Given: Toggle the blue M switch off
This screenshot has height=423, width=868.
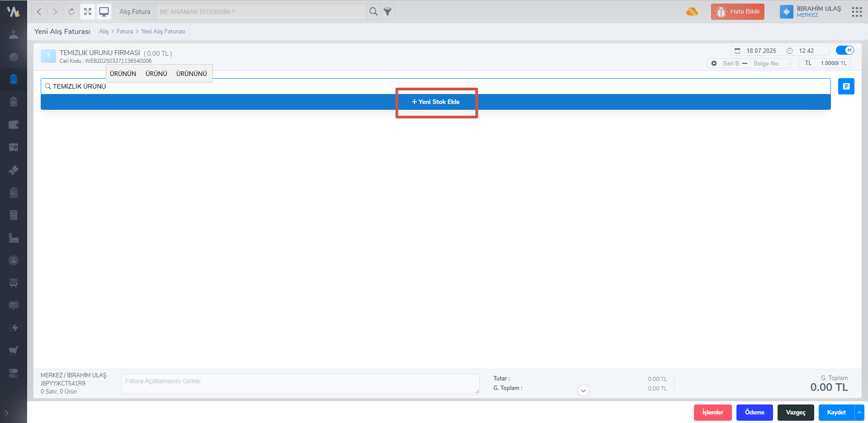Looking at the screenshot, I should point(844,50).
